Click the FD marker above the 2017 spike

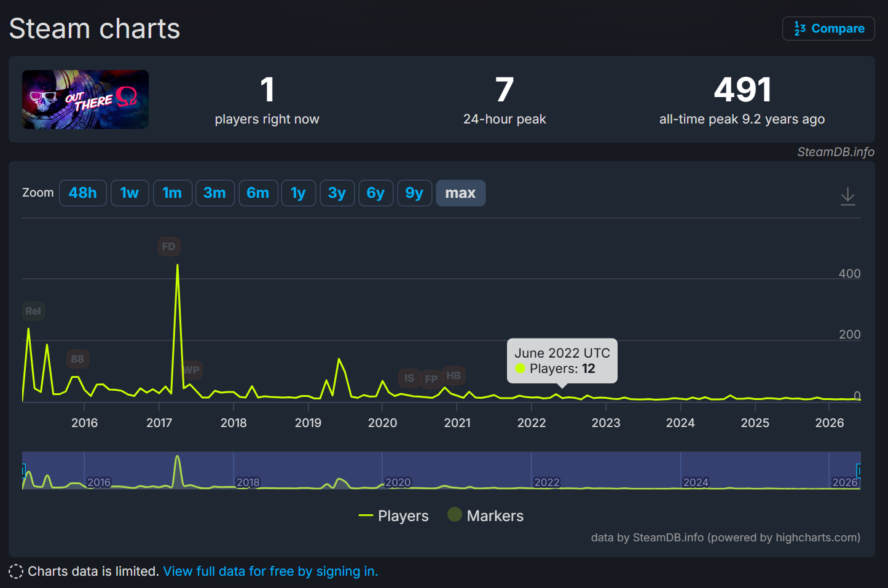168,246
